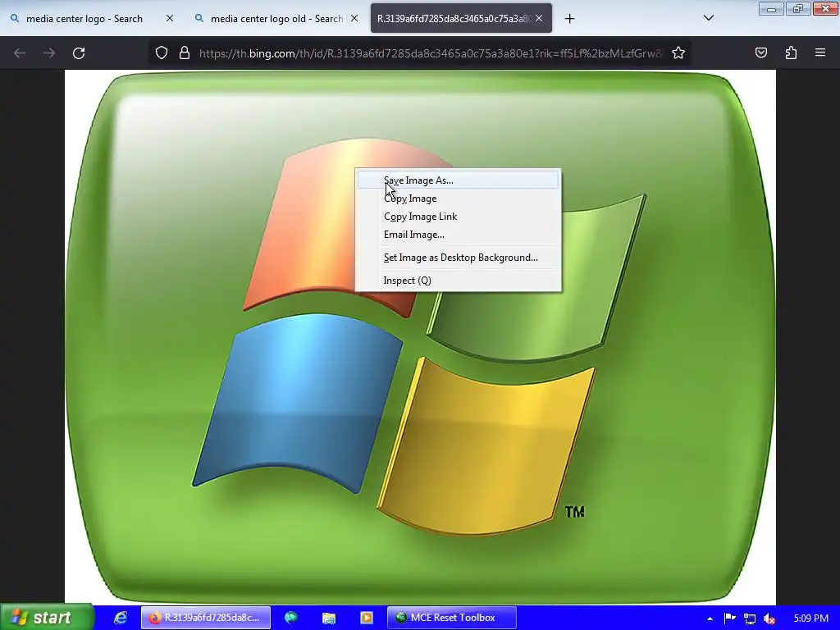
Task: Switch to 'media center logo old' tab
Action: (276, 19)
